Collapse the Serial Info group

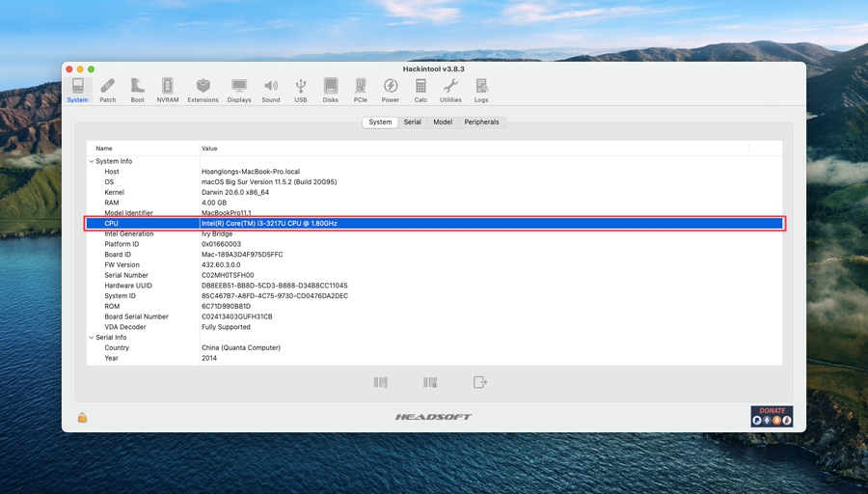point(92,338)
